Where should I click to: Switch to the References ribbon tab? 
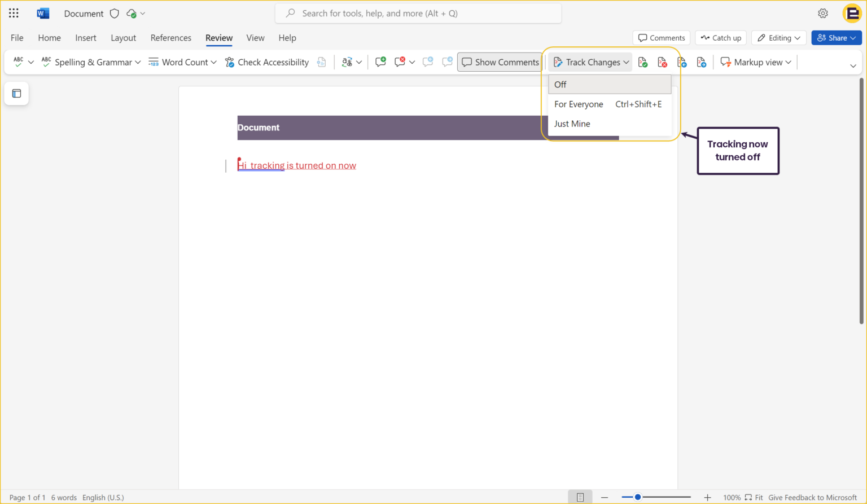(x=171, y=38)
